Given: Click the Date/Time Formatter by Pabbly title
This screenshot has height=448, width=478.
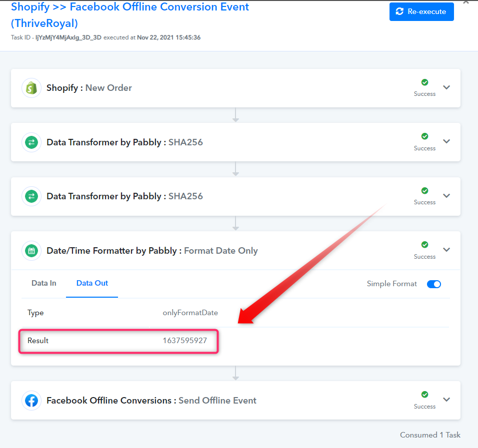Looking at the screenshot, I should 152,251.
